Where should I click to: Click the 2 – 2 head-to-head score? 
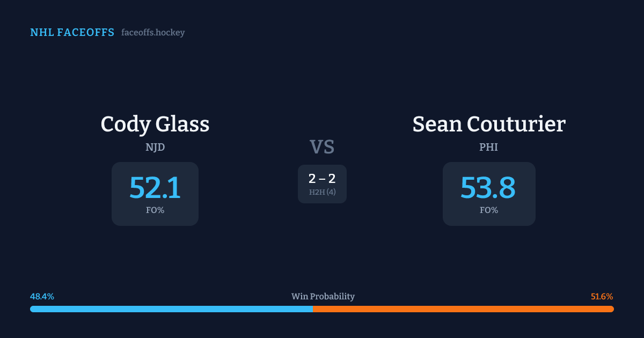click(x=322, y=179)
